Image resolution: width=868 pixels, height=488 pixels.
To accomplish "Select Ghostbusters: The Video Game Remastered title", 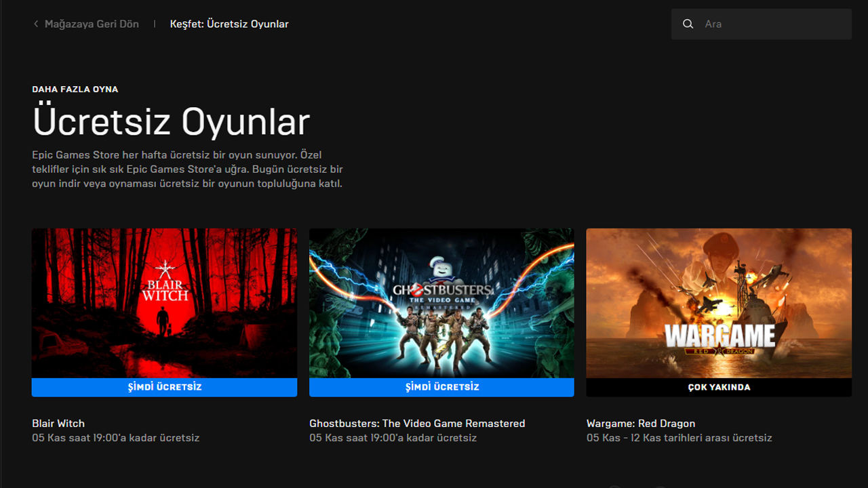I will (x=417, y=423).
